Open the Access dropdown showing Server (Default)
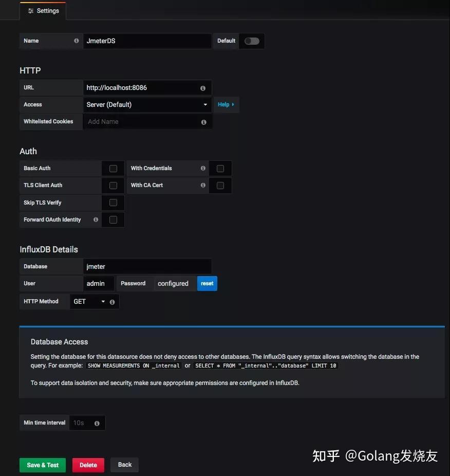This screenshot has height=476, width=450. pos(147,104)
